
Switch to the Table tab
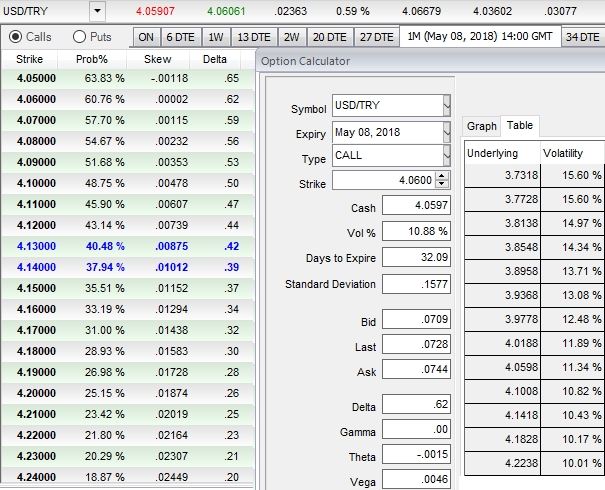tap(519, 126)
